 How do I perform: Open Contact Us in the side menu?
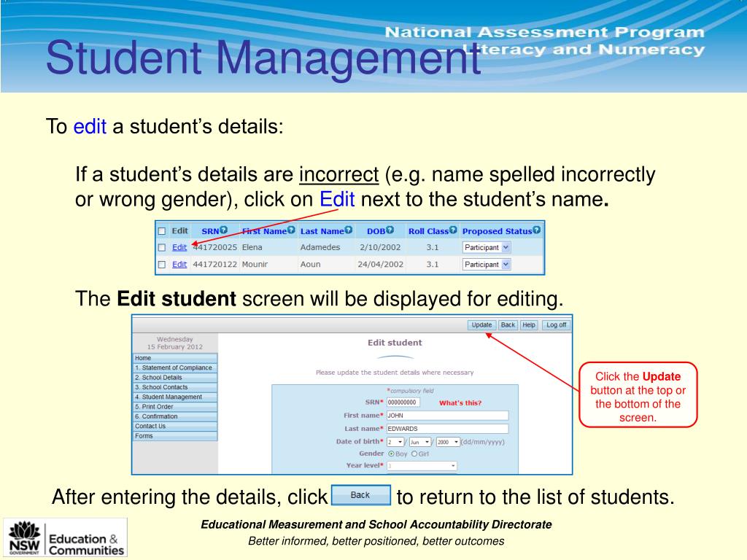point(175,426)
